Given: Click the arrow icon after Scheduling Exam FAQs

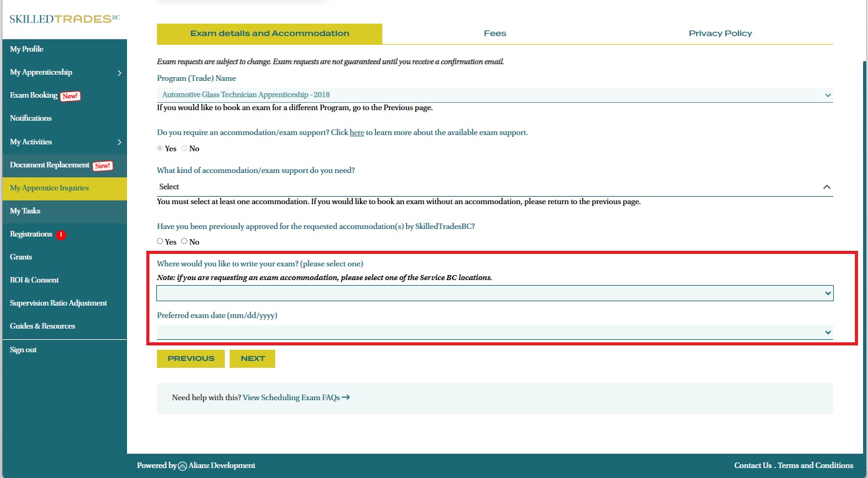Looking at the screenshot, I should [x=346, y=397].
